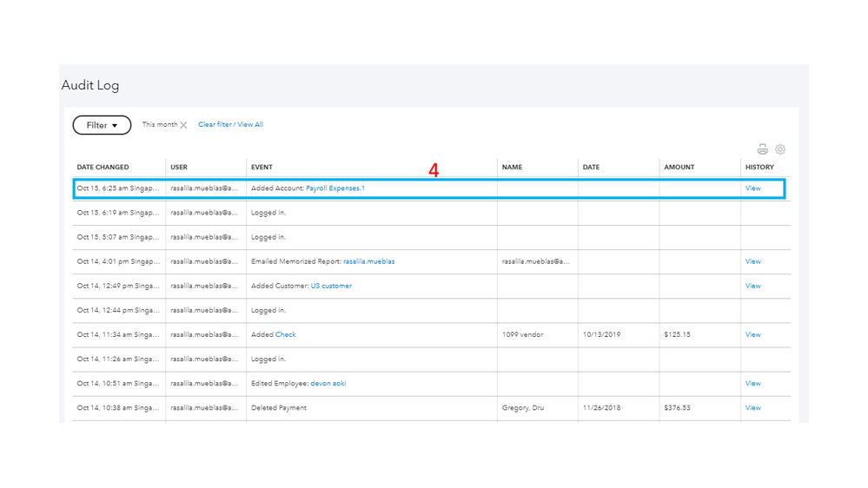Select the 11/26/2018 date cell

pyautogui.click(x=602, y=407)
